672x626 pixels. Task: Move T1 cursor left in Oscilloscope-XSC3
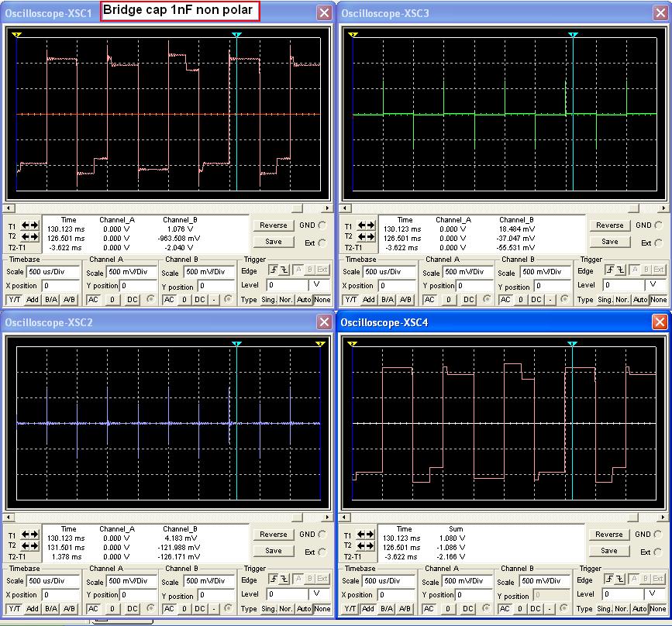362,225
